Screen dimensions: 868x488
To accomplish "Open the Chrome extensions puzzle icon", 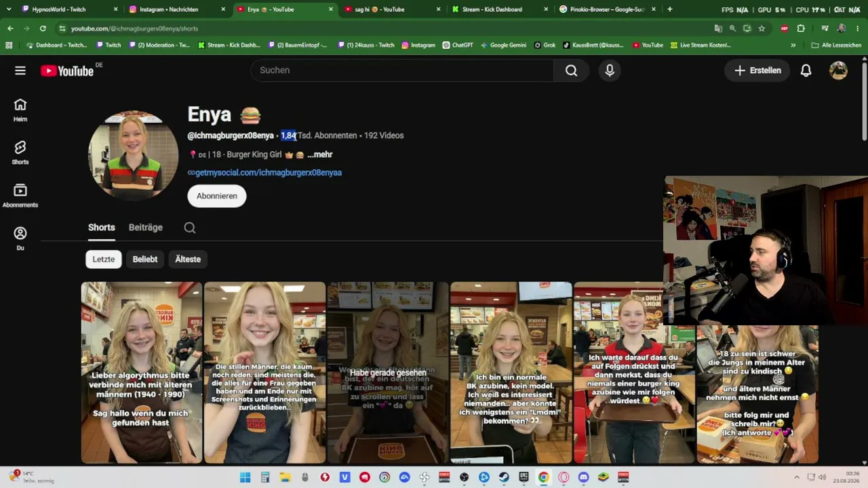I will tap(801, 28).
